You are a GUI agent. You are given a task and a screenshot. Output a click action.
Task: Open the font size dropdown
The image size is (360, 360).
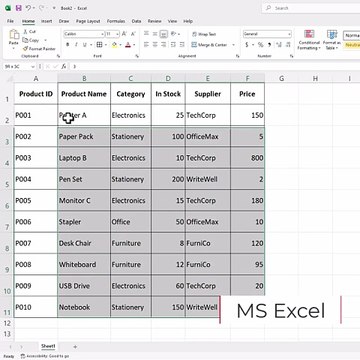(x=117, y=34)
